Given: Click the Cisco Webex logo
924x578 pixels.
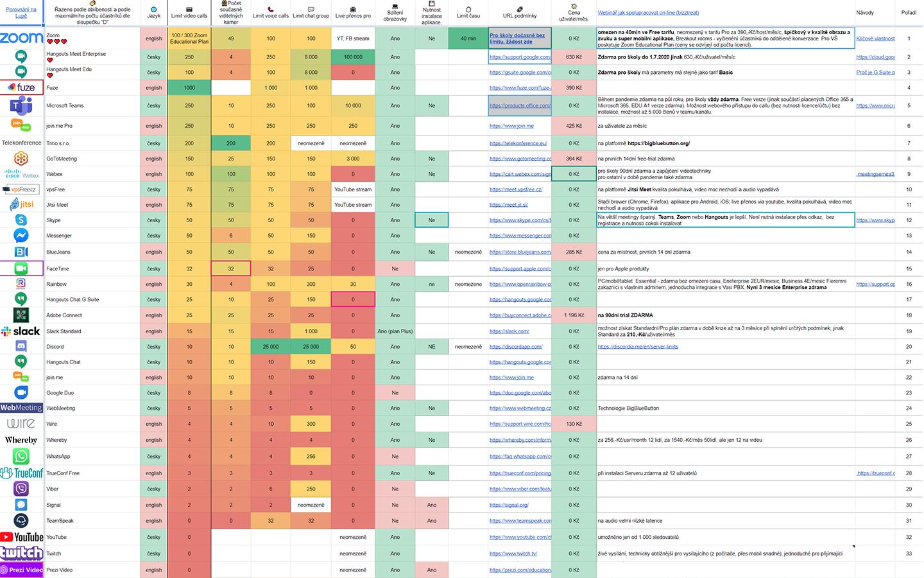Looking at the screenshot, I should click(x=21, y=173).
